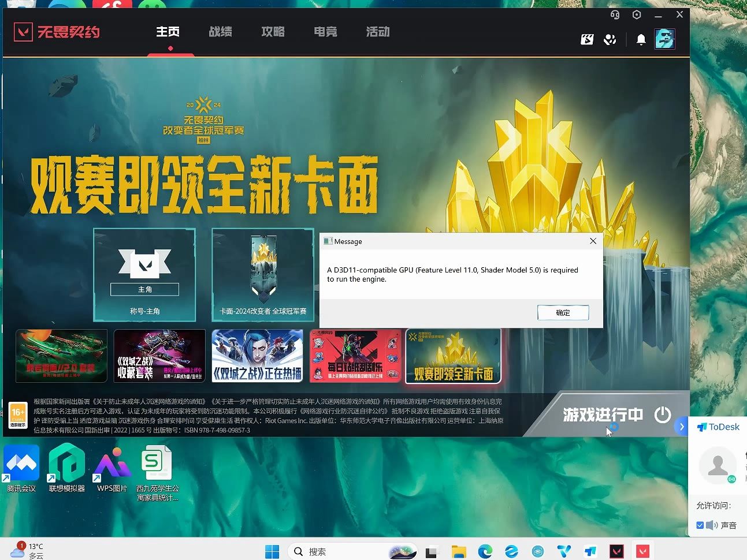This screenshot has height=560, width=747.
Task: Click the 2024 改变者全球冠军赛 event logo
Action: (x=203, y=120)
